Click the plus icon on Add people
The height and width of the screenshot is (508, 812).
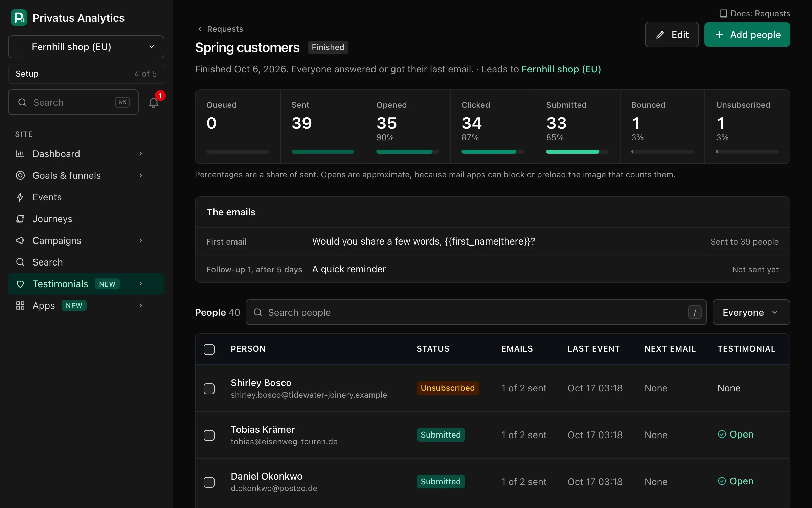(719, 35)
